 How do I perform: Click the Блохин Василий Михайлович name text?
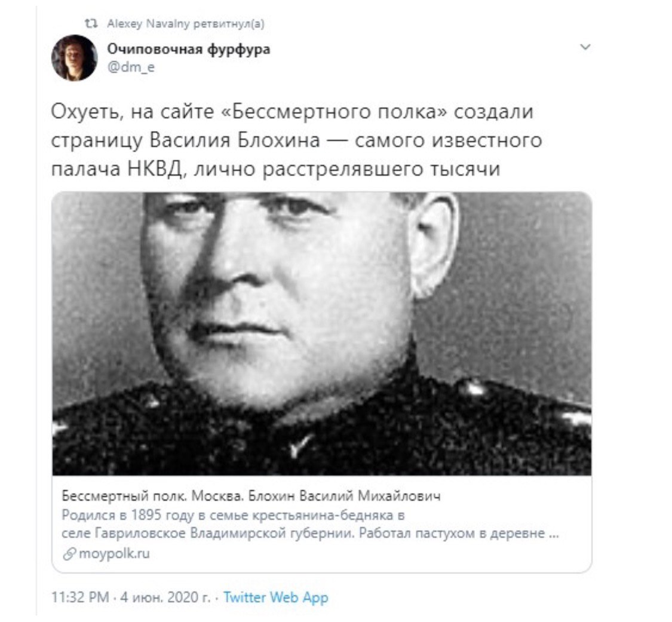tap(345, 496)
